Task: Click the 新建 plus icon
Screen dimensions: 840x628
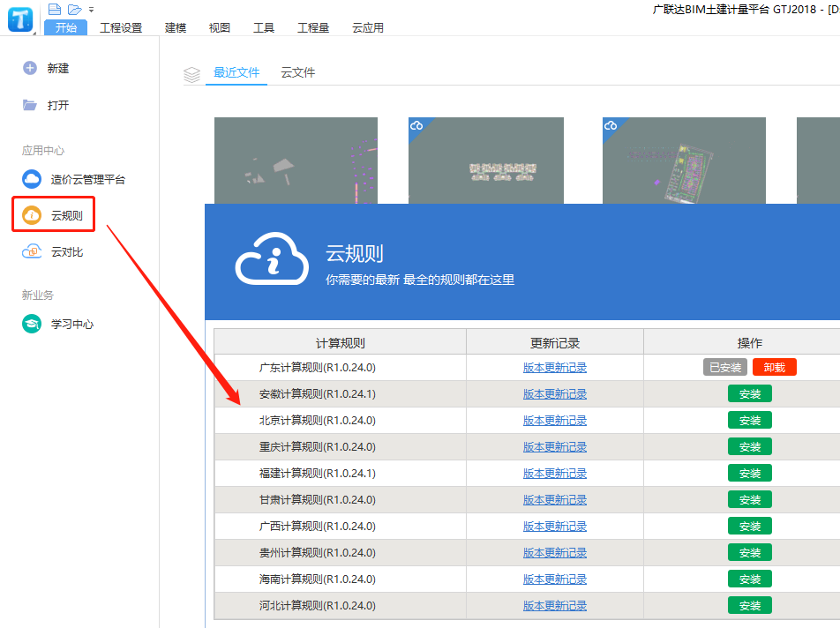Action: coord(30,68)
